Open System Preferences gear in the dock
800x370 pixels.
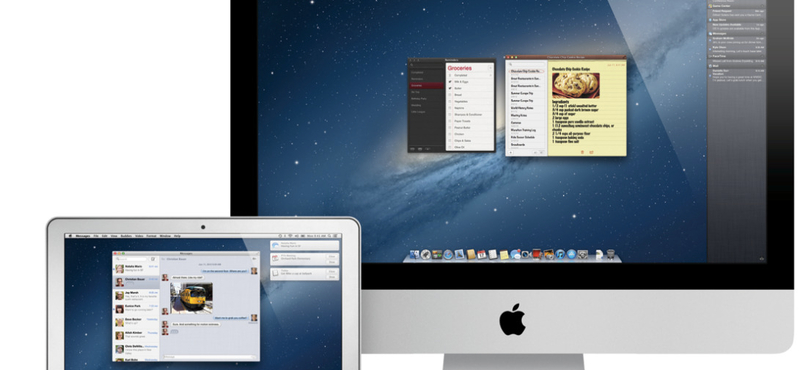coord(583,254)
